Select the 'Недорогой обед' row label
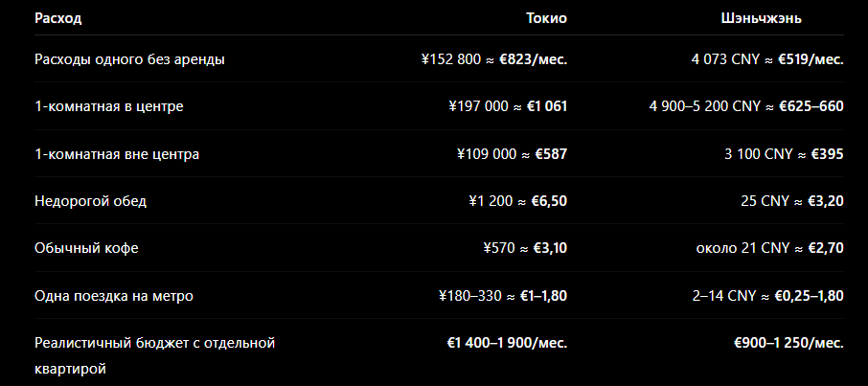868x386 pixels. tap(90, 201)
